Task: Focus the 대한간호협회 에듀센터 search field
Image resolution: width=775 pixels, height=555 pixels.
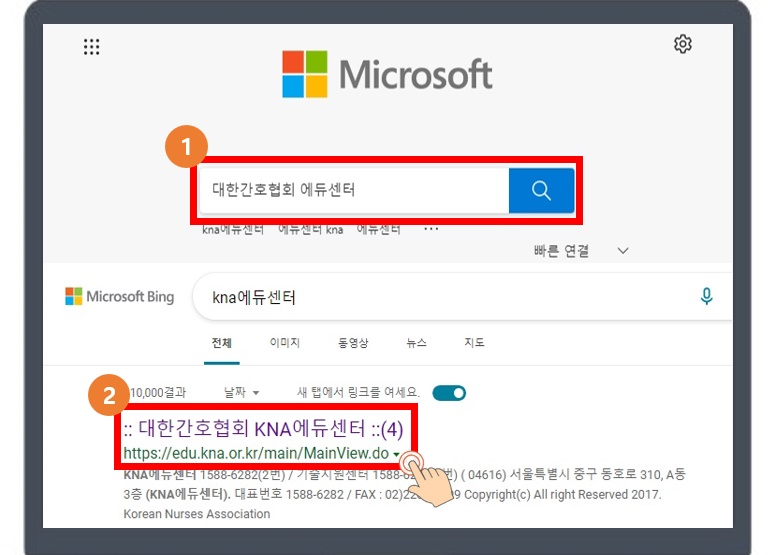Action: pos(354,190)
